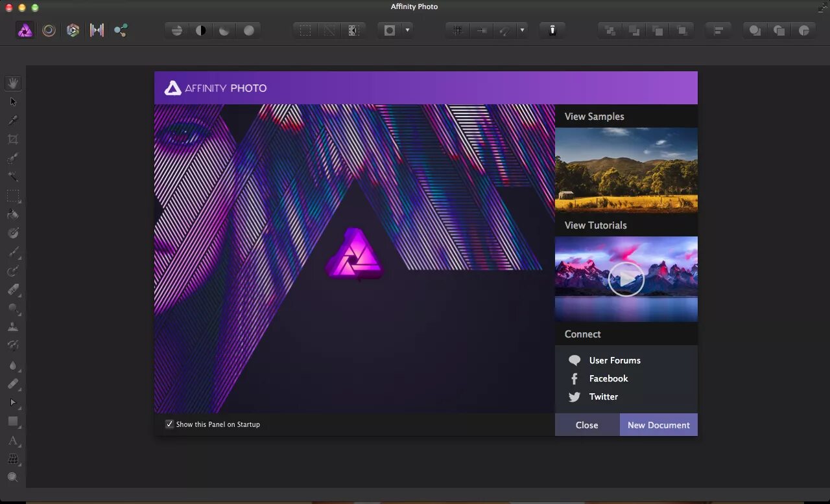Select the Color Picker tool

click(13, 120)
